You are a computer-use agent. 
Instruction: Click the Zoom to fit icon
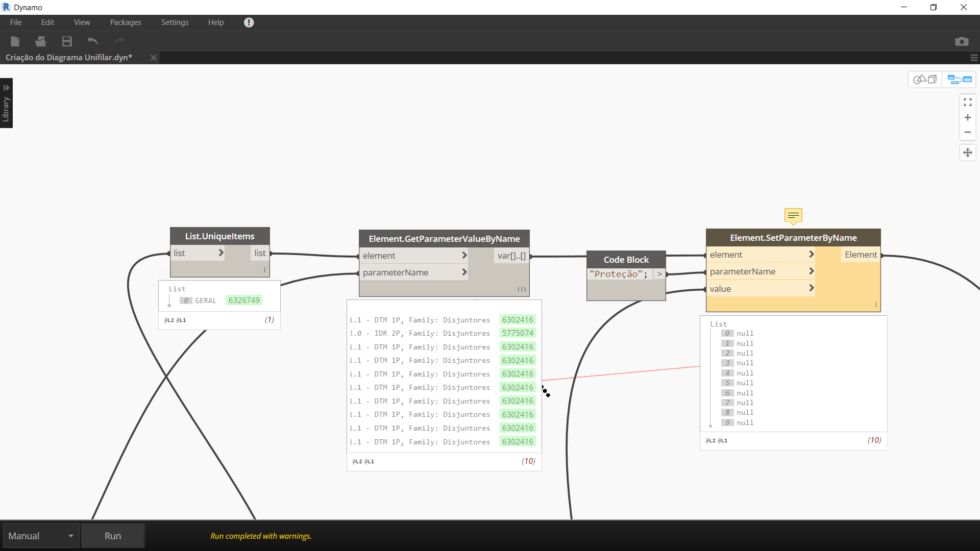coord(967,103)
